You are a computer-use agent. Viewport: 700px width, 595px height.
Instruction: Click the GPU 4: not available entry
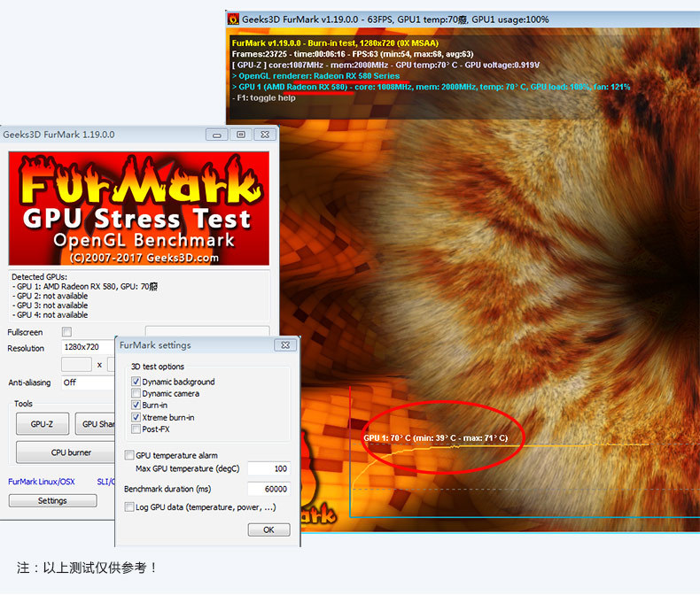point(50,315)
